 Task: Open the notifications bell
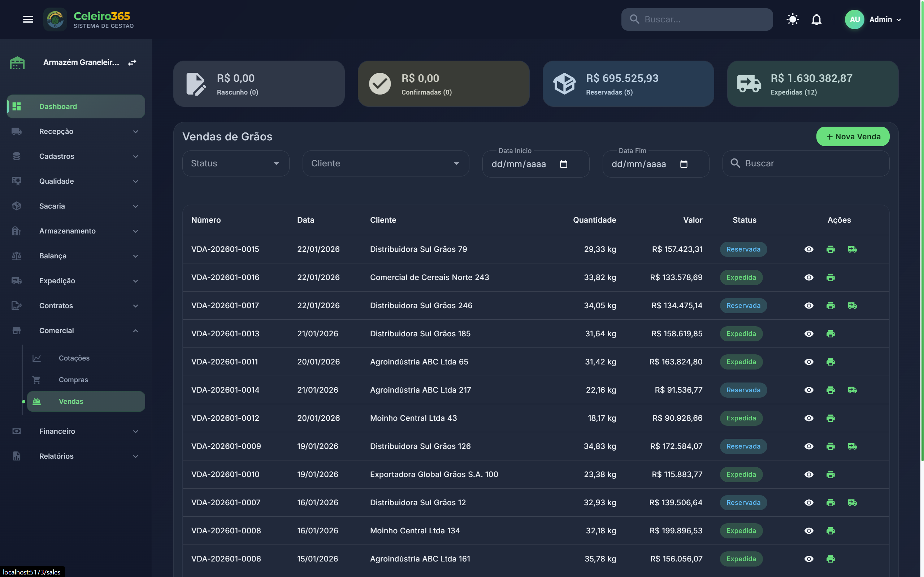[816, 19]
